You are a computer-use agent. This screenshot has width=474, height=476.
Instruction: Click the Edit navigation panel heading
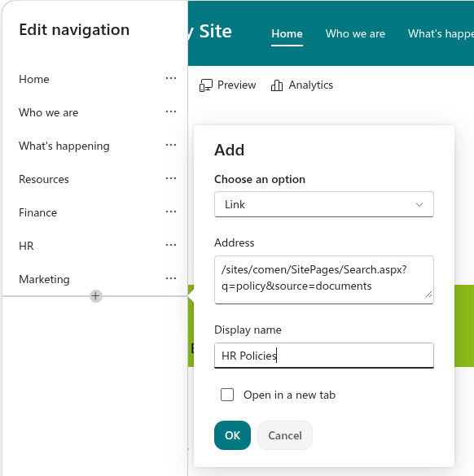(74, 30)
